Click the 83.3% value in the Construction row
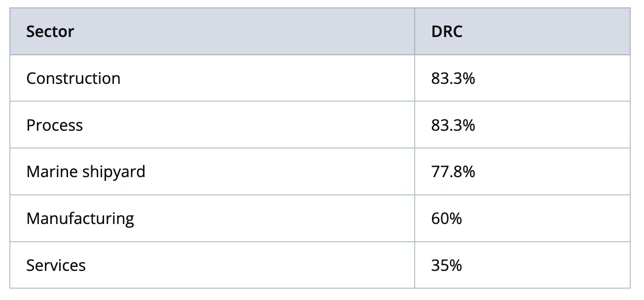This screenshot has height=300, width=644. [x=453, y=78]
